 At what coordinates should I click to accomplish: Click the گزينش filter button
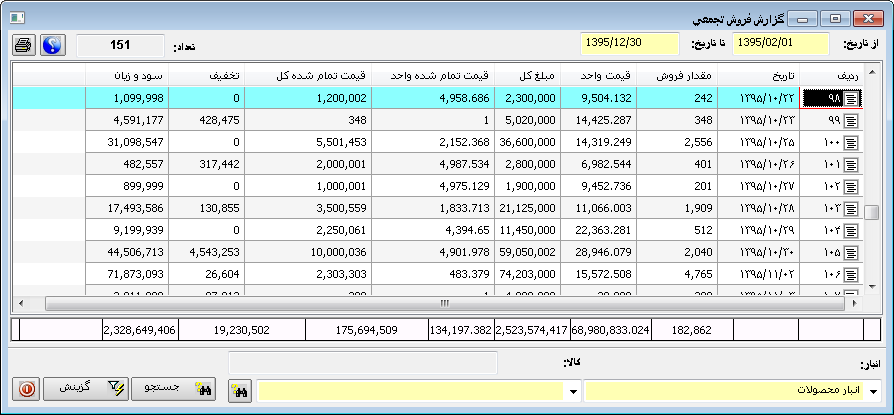(x=86, y=389)
